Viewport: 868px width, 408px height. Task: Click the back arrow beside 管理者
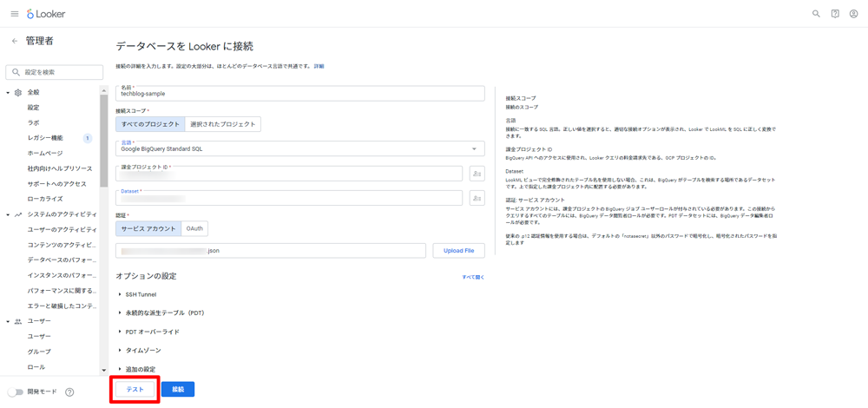click(14, 41)
